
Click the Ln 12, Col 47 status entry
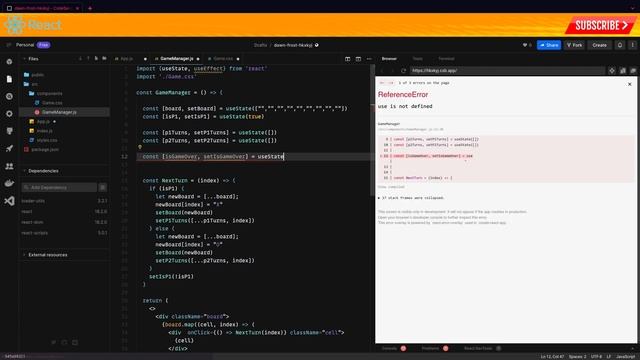click(552, 357)
